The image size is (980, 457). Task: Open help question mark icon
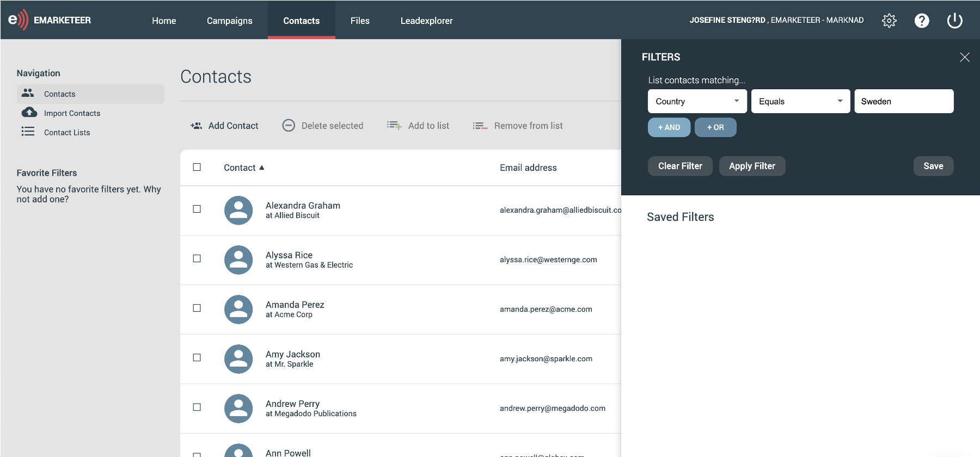click(922, 21)
